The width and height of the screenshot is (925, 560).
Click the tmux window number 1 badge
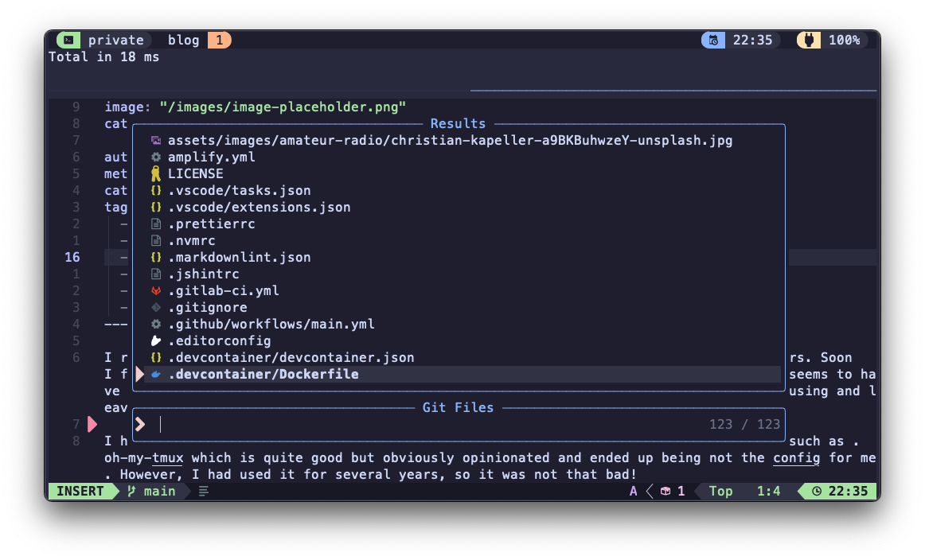coord(220,40)
